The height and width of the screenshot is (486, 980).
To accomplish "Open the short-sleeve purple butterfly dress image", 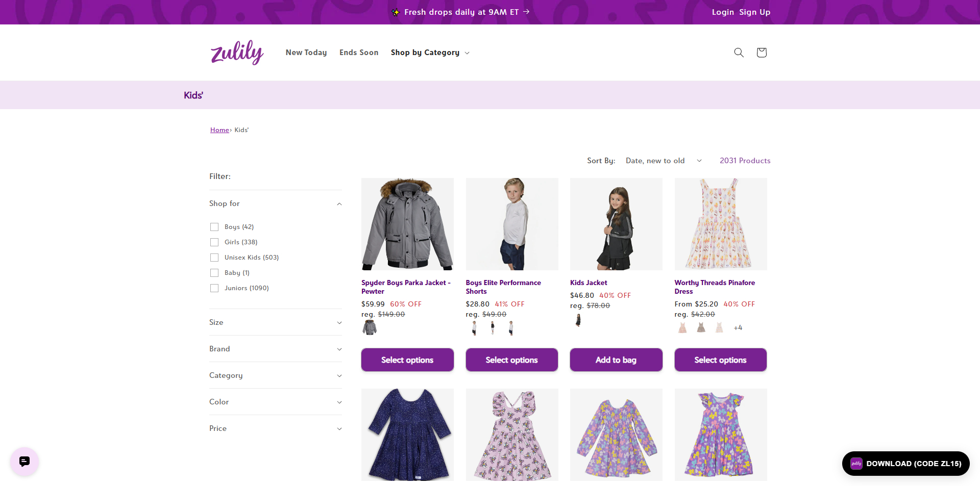I will pos(720,434).
